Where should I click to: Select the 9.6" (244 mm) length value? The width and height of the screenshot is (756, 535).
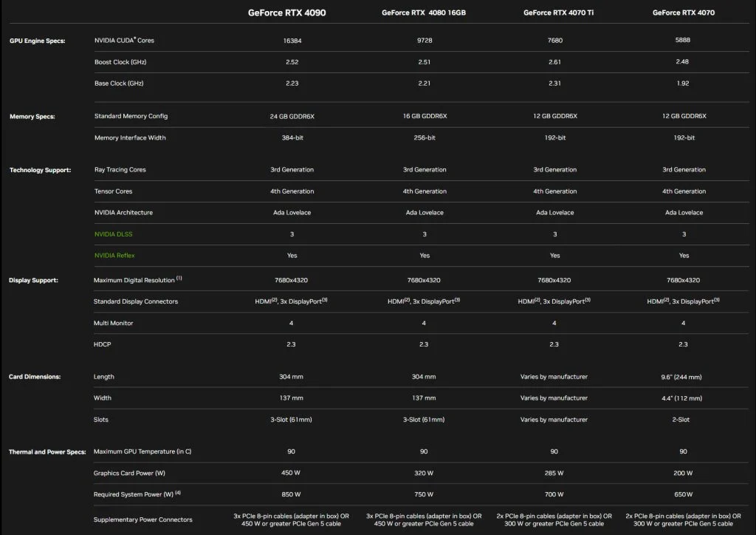pyautogui.click(x=684, y=377)
